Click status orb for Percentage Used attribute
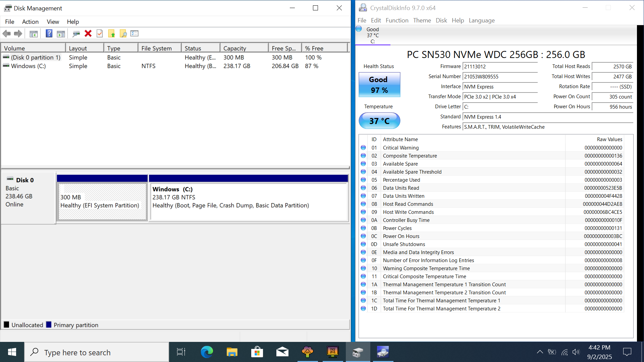The image size is (644, 362). pyautogui.click(x=363, y=180)
